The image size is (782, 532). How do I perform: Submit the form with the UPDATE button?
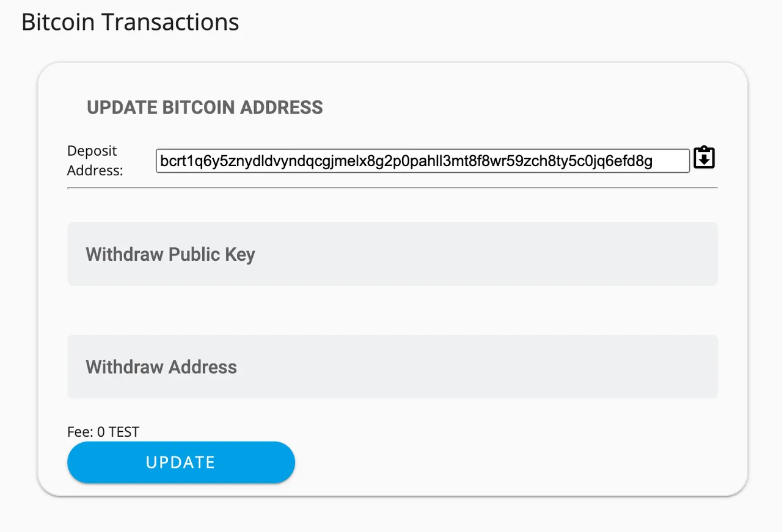181,462
